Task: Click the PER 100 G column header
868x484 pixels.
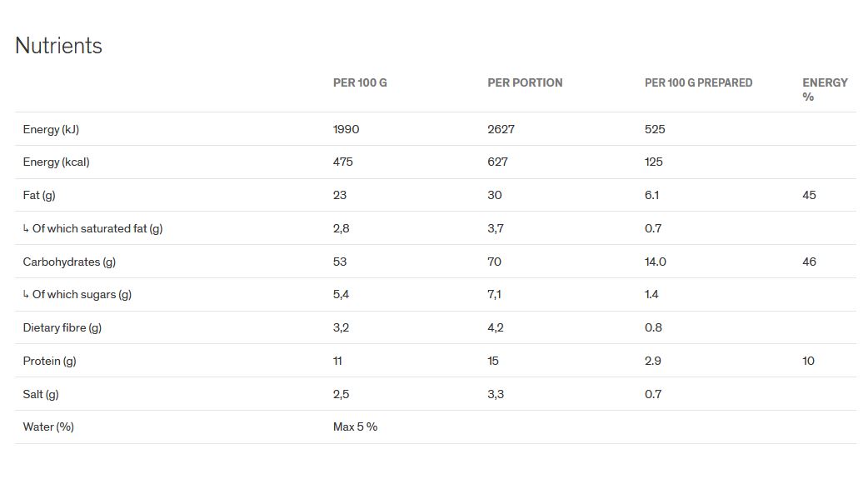Action: coord(360,82)
